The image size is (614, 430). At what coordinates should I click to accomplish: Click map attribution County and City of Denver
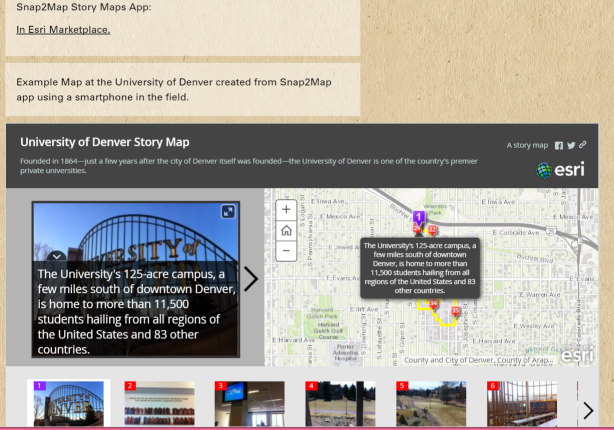pyautogui.click(x=478, y=360)
